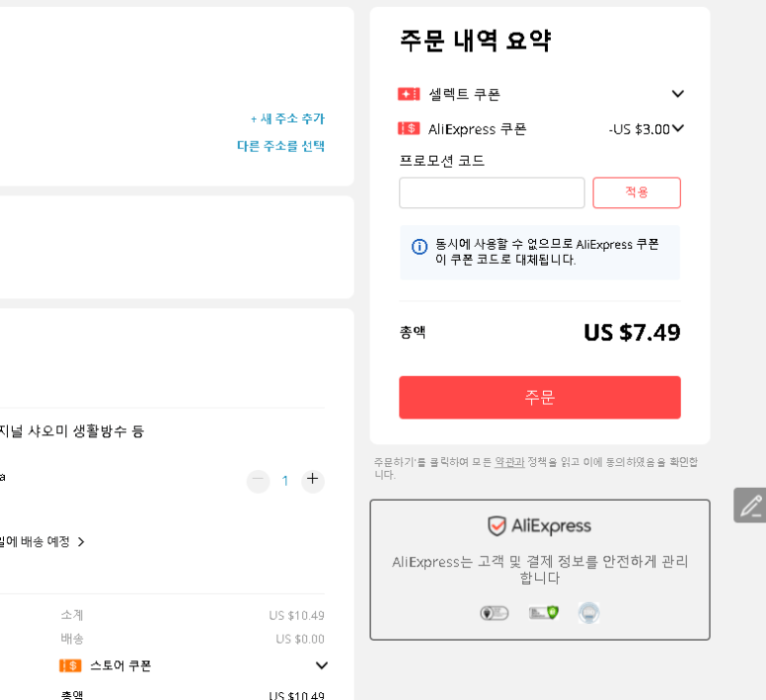
Task: Click the 적용 apply promo code button
Action: click(636, 192)
